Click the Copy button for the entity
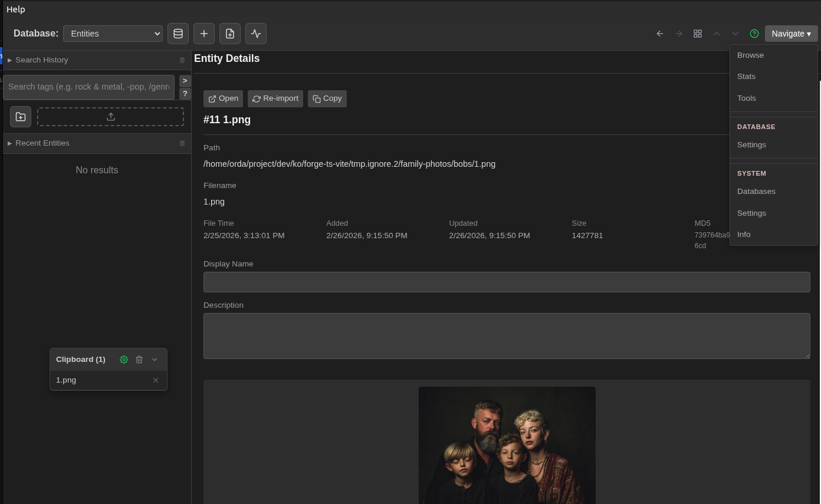This screenshot has height=504, width=821. pos(327,98)
